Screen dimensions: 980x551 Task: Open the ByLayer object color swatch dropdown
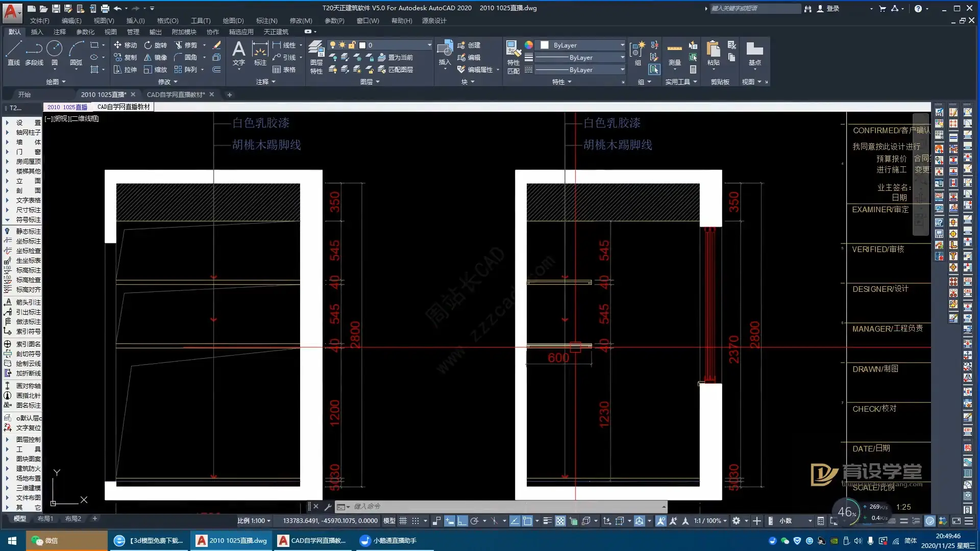(622, 45)
